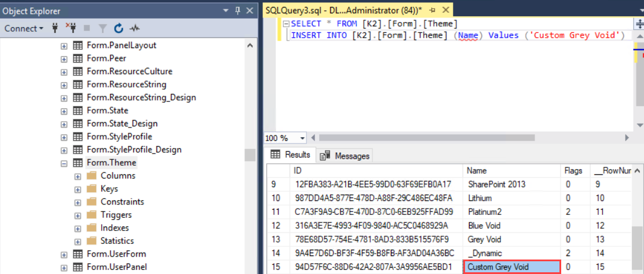The width and height of the screenshot is (644, 274).
Task: Click the query editor horizontal scrollbar
Action: click(427, 138)
